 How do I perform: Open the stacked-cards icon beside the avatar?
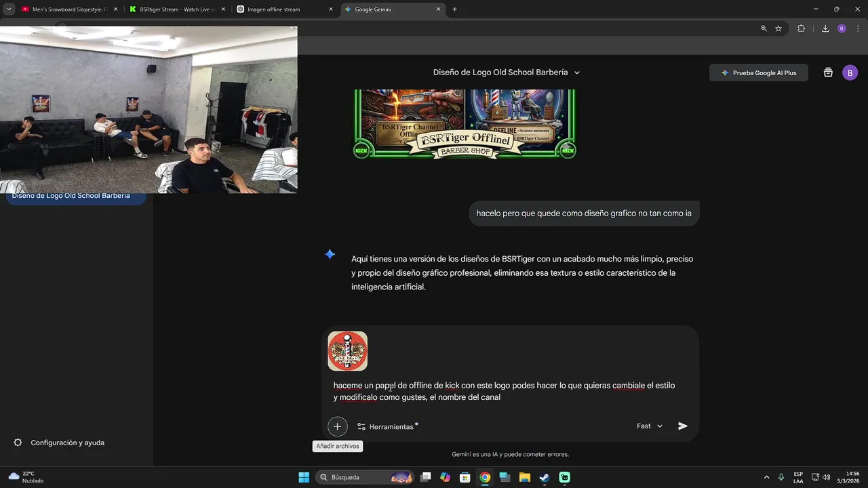pos(828,73)
